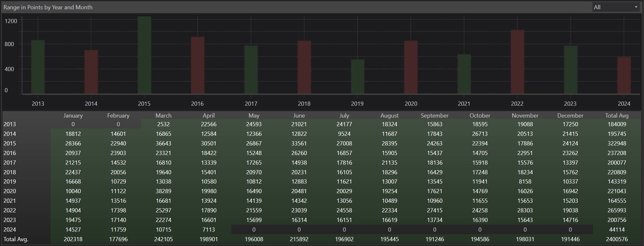The height and width of the screenshot is (246, 644).
Task: Click the 2015 green bar in chart
Action: (144, 55)
